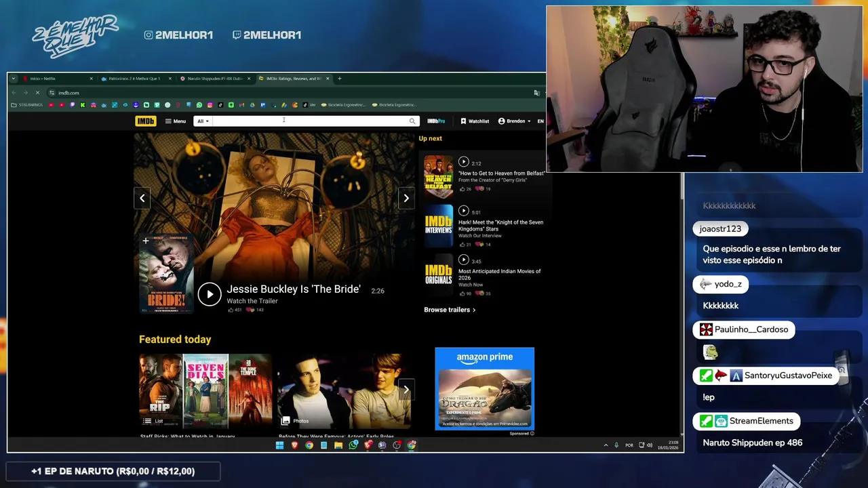The width and height of the screenshot is (868, 488).
Task: Click the Amazon Prime advertisement
Action: coord(484,388)
